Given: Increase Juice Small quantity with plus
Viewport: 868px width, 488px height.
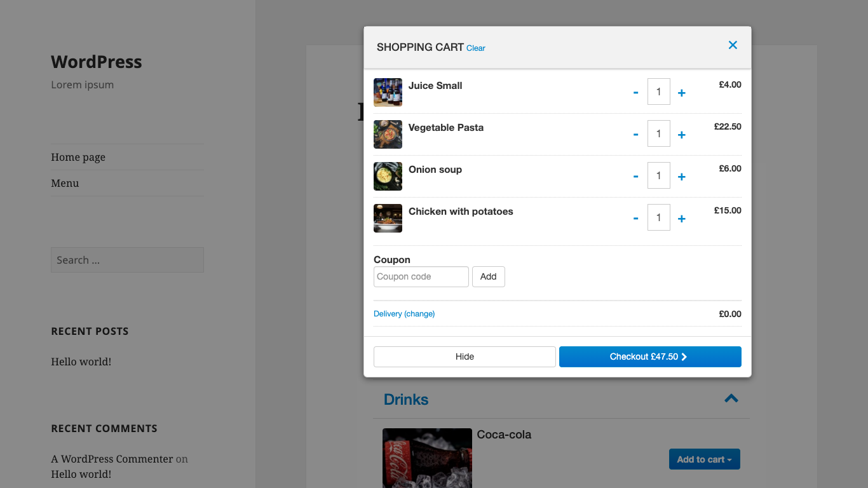Looking at the screenshot, I should pos(681,93).
